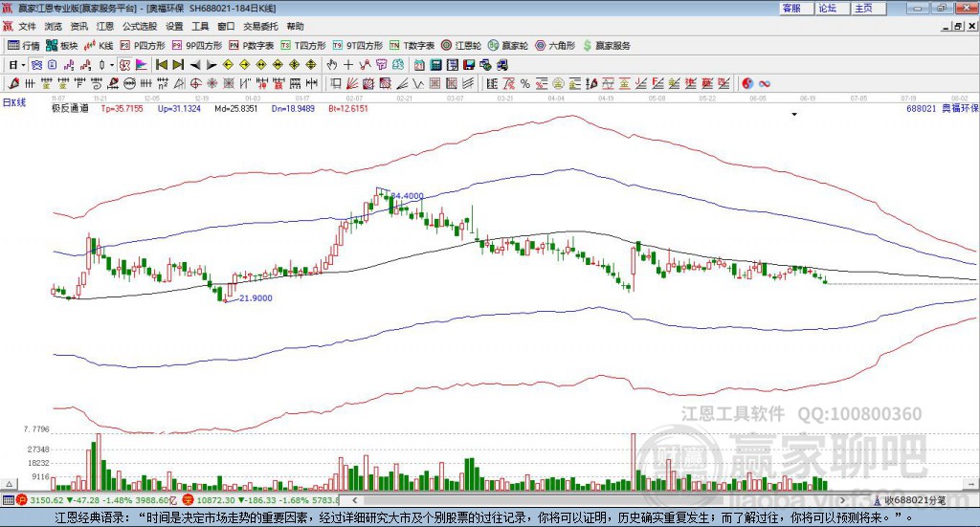Open the P四方形 tool
The image size is (980, 527).
click(143, 46)
